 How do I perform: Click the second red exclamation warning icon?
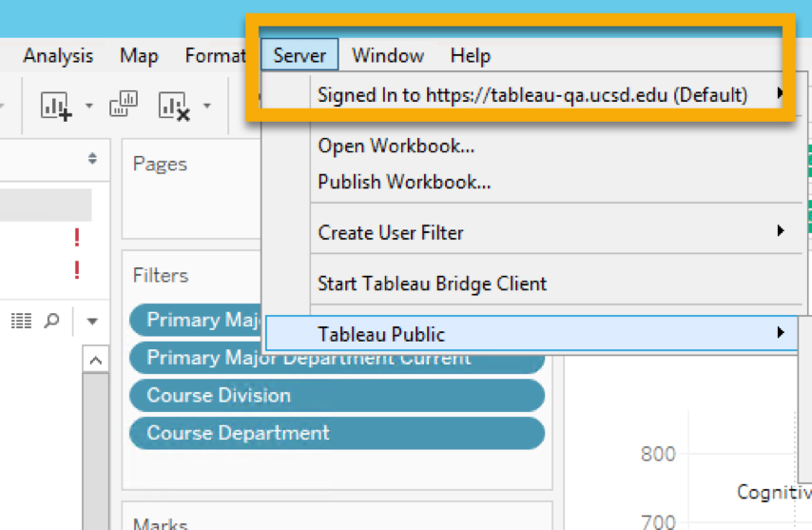[x=77, y=270]
